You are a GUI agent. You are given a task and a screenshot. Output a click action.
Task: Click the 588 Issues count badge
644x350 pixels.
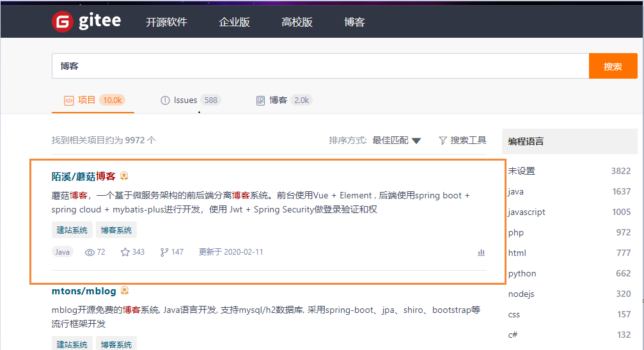click(210, 100)
